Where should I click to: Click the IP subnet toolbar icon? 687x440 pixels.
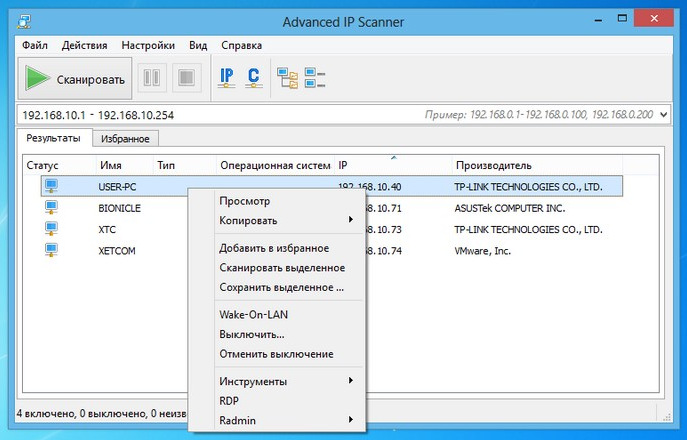pos(227,78)
